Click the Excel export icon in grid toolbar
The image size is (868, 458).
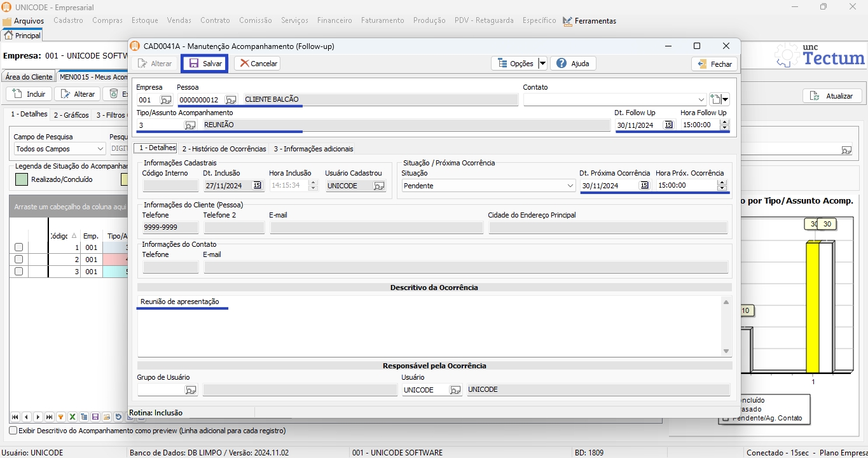[72, 417]
